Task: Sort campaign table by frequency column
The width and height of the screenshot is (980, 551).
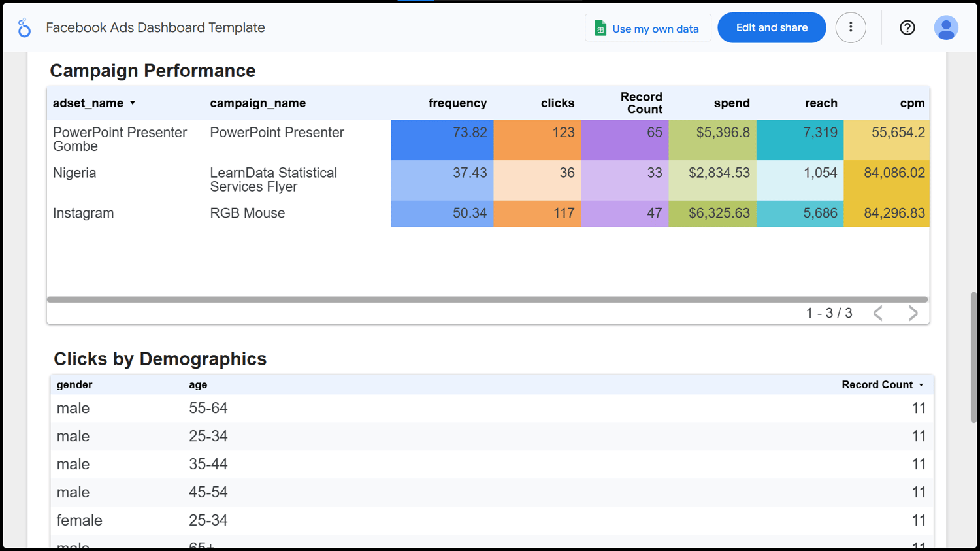Action: pyautogui.click(x=457, y=103)
